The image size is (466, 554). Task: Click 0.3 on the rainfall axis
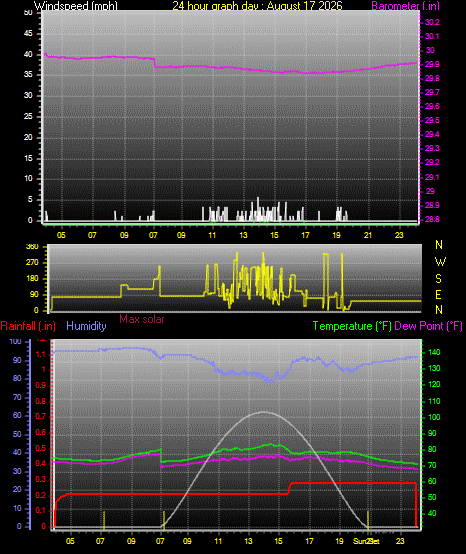click(x=41, y=479)
